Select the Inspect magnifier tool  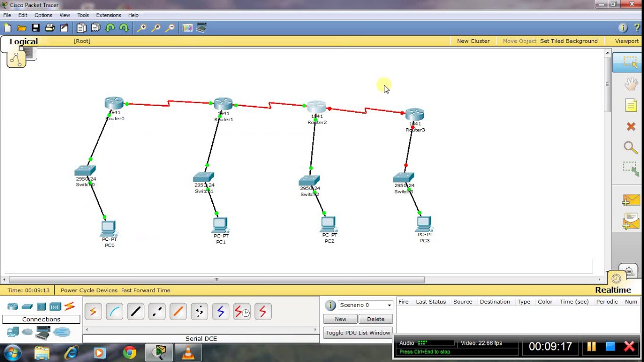pyautogui.click(x=631, y=147)
